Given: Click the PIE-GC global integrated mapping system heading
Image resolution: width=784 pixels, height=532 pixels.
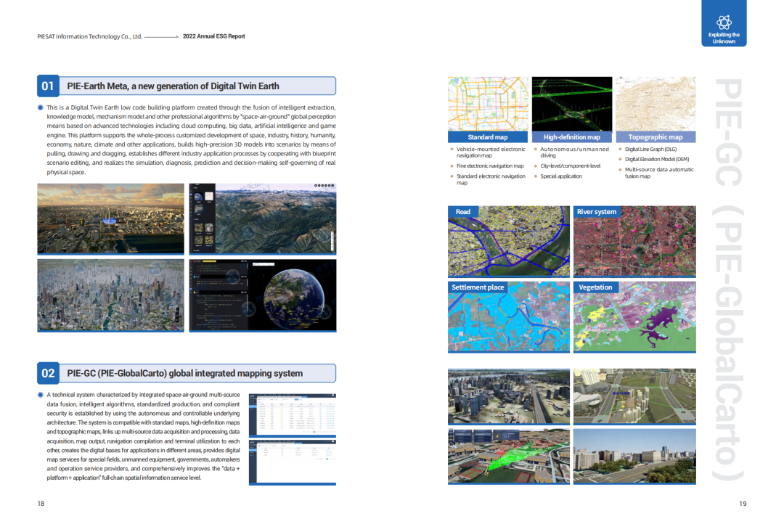Looking at the screenshot, I should pos(184,374).
